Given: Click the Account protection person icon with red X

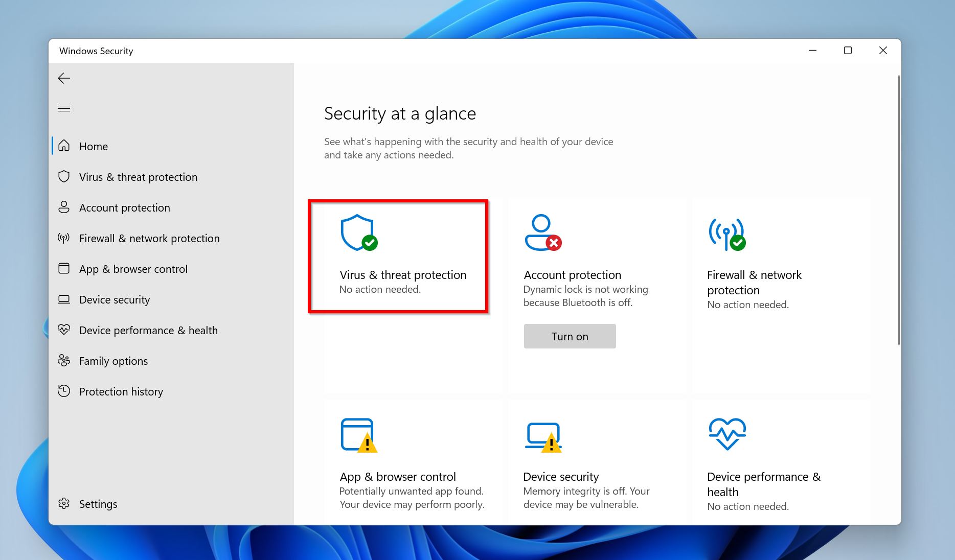Looking at the screenshot, I should (x=543, y=232).
